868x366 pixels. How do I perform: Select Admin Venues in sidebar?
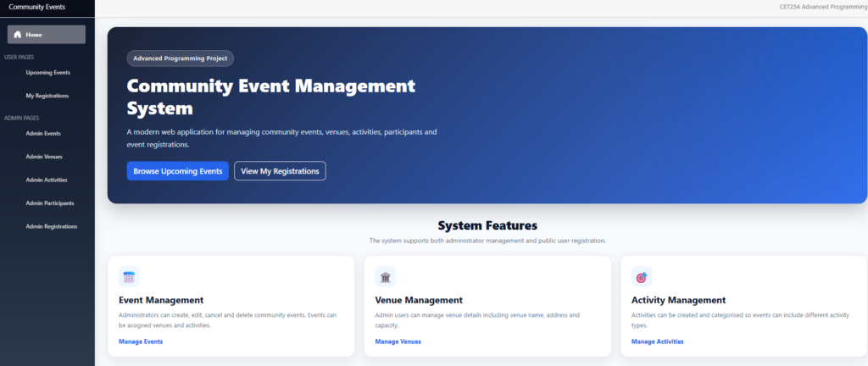tap(44, 157)
